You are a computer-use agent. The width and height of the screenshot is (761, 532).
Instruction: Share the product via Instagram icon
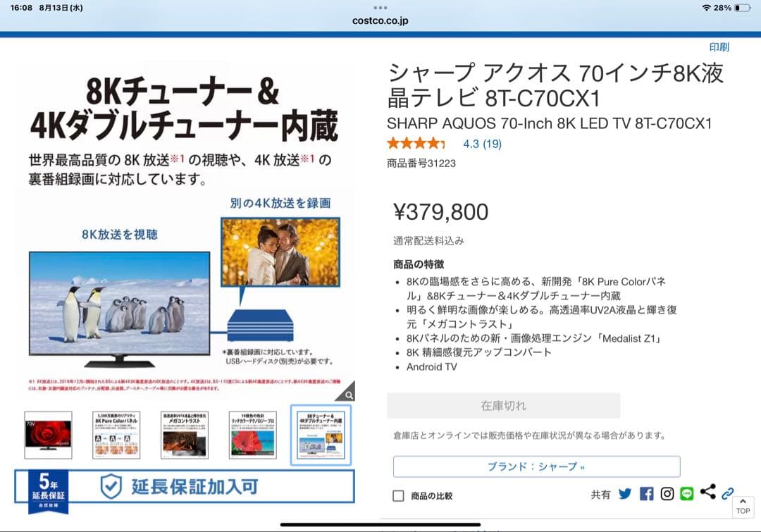tap(667, 494)
